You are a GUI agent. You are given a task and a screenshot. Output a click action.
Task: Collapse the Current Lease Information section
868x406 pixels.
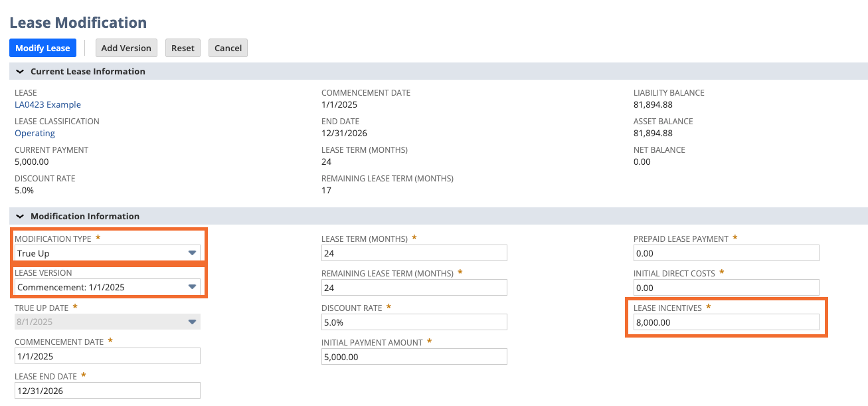tap(20, 71)
